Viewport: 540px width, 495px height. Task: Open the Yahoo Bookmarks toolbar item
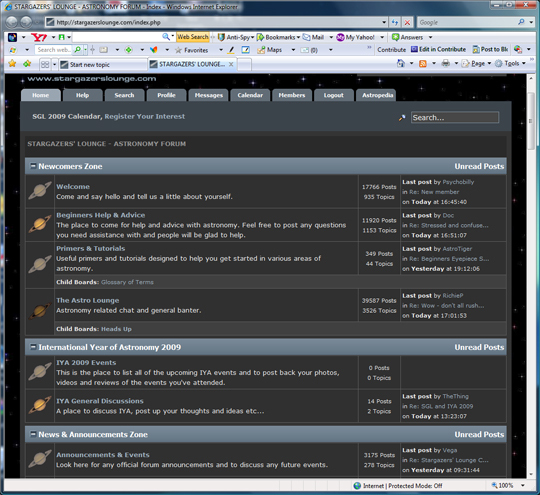coord(278,37)
